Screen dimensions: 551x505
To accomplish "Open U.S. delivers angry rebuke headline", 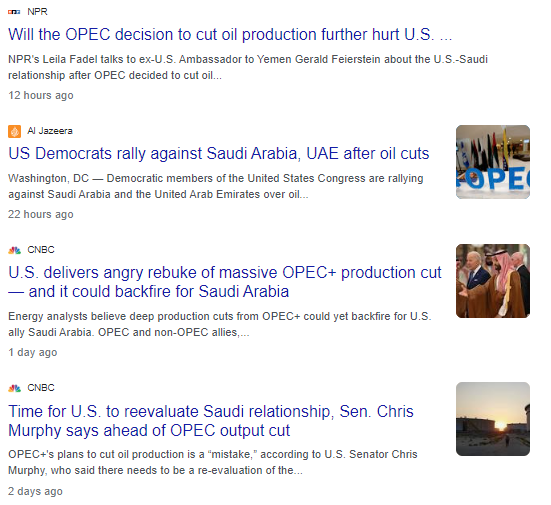I will coord(225,282).
